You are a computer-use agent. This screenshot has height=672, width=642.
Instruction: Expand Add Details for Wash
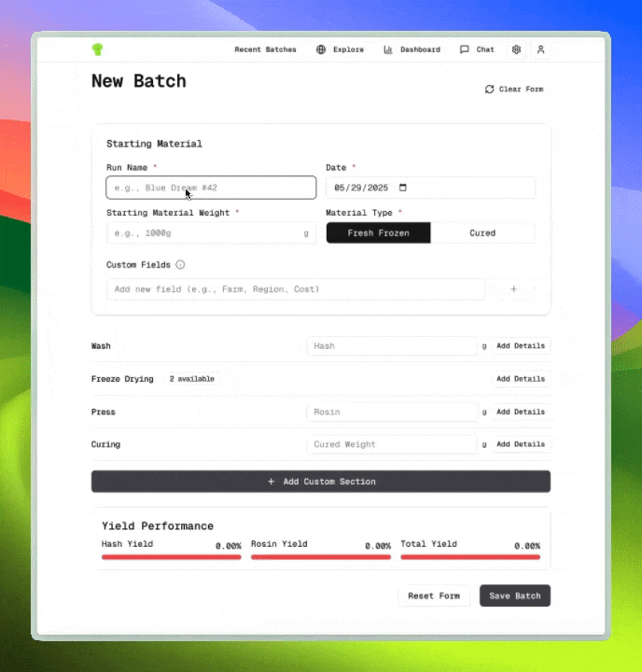[x=520, y=346]
